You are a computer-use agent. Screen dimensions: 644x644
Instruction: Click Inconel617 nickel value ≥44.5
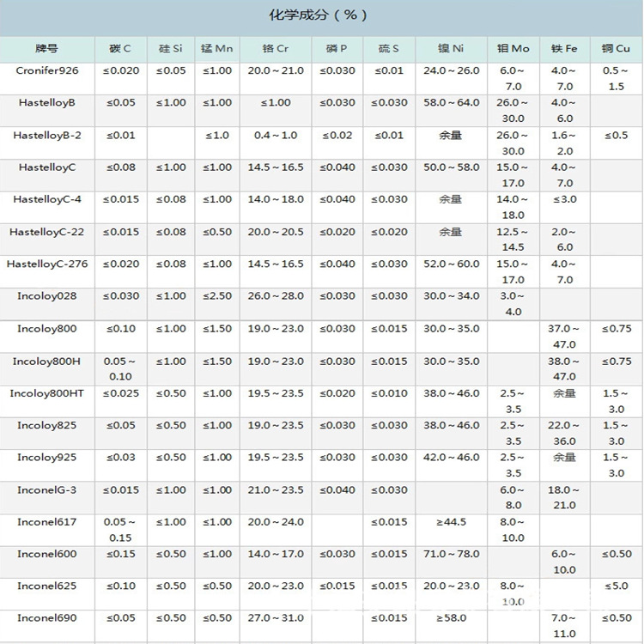point(451,522)
